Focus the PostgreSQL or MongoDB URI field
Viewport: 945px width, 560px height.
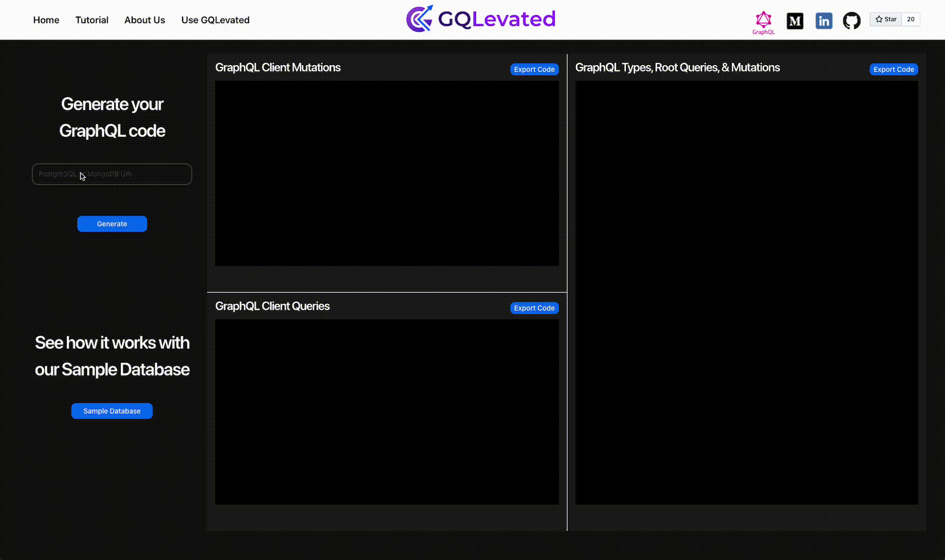pyautogui.click(x=112, y=174)
